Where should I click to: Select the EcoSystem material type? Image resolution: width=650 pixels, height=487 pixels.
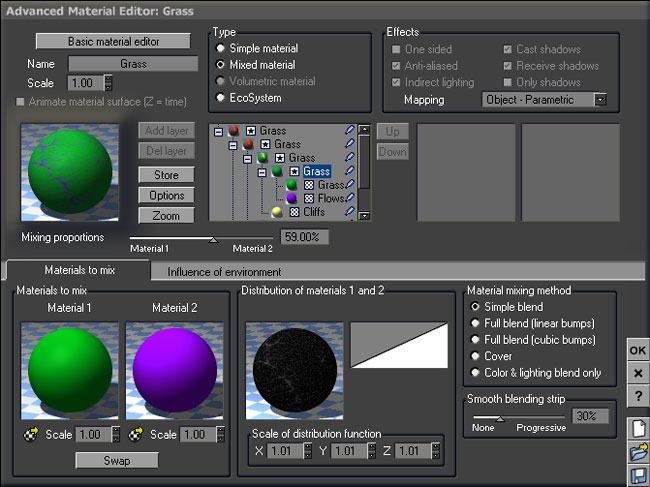221,98
